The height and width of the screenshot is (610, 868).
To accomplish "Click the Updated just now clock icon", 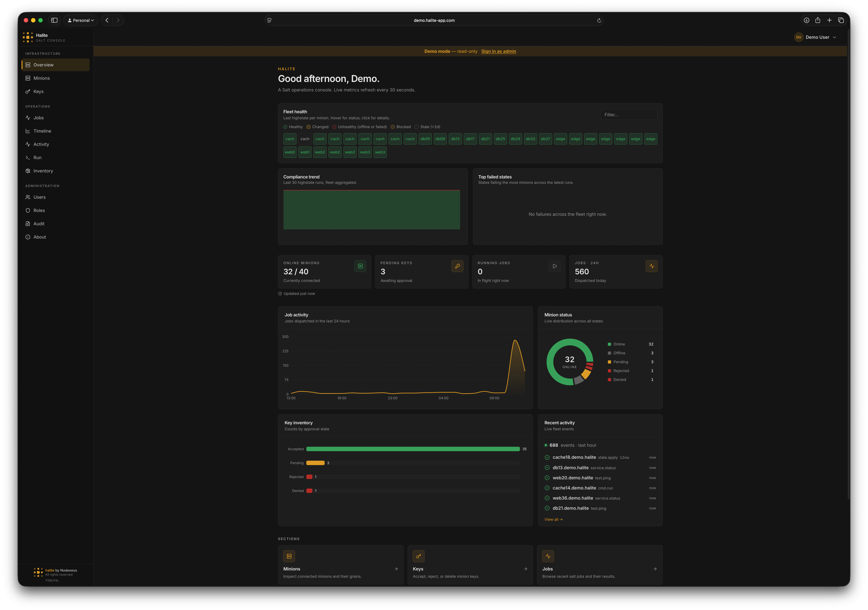I will pyautogui.click(x=280, y=294).
